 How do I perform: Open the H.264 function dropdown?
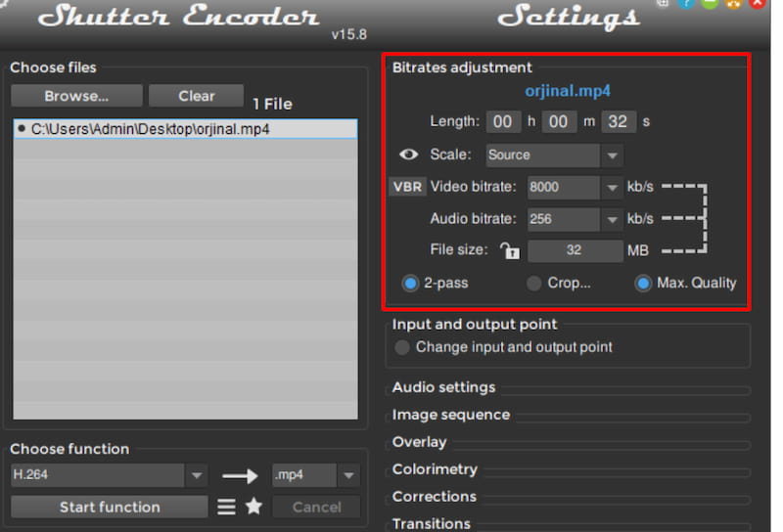click(x=110, y=474)
